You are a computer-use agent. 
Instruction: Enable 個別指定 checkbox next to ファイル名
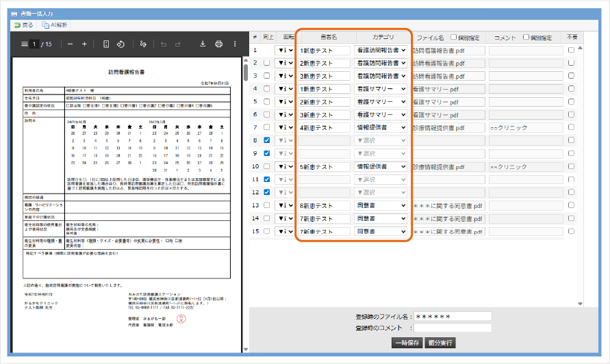(453, 37)
